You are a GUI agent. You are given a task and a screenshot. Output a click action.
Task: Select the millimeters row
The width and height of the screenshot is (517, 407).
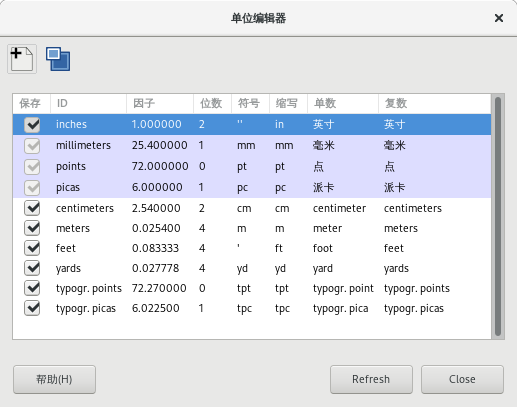tap(252, 145)
